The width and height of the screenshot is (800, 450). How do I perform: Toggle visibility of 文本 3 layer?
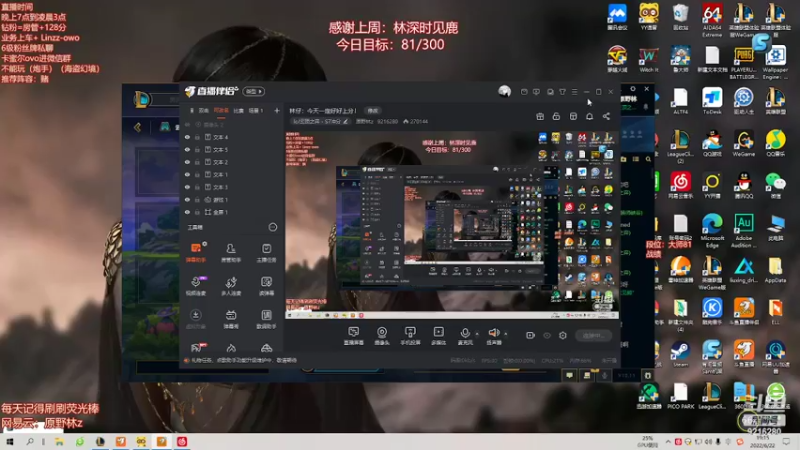point(187,187)
